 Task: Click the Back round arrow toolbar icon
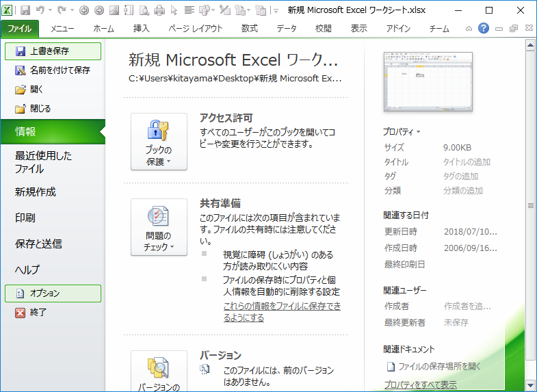[84, 11]
